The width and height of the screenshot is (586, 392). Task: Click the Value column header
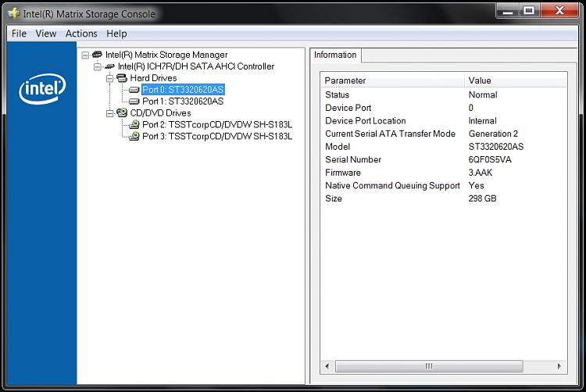point(516,80)
